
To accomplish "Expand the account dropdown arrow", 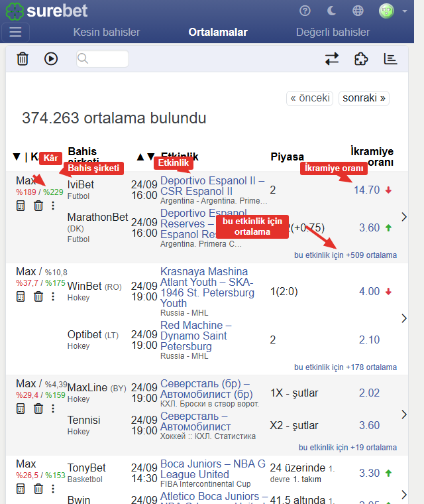I will [405, 11].
